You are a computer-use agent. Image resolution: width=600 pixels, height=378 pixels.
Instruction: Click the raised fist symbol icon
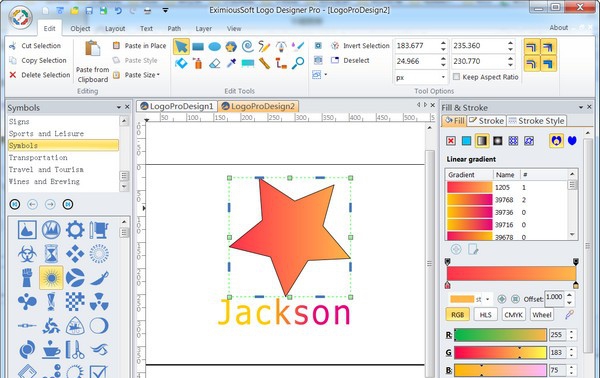(27, 277)
